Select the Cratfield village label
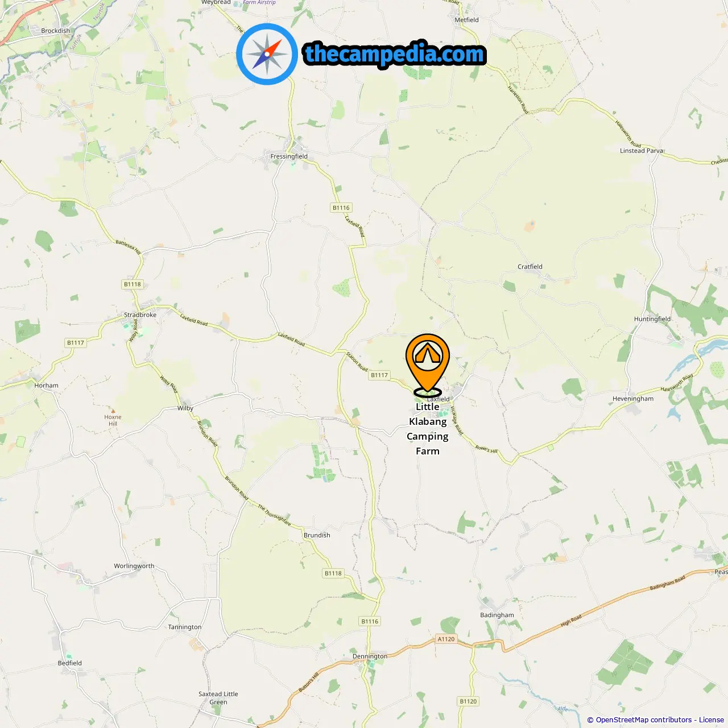This screenshot has height=728, width=728. [530, 267]
